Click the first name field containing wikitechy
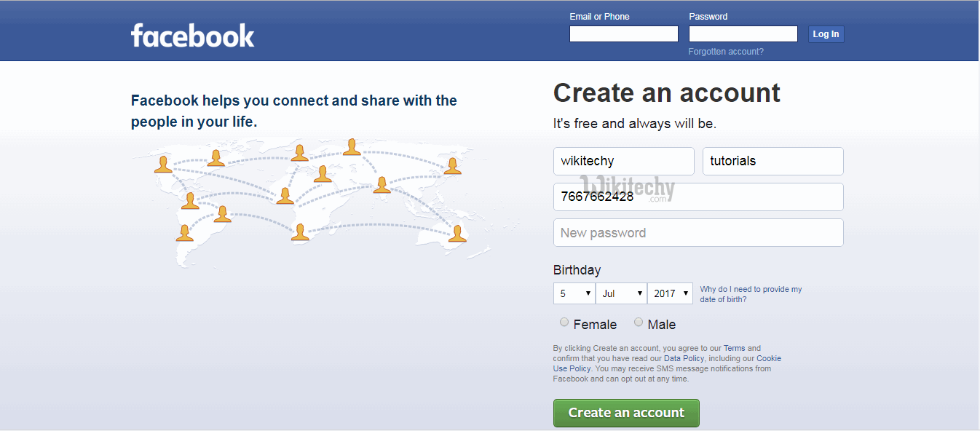 tap(623, 161)
